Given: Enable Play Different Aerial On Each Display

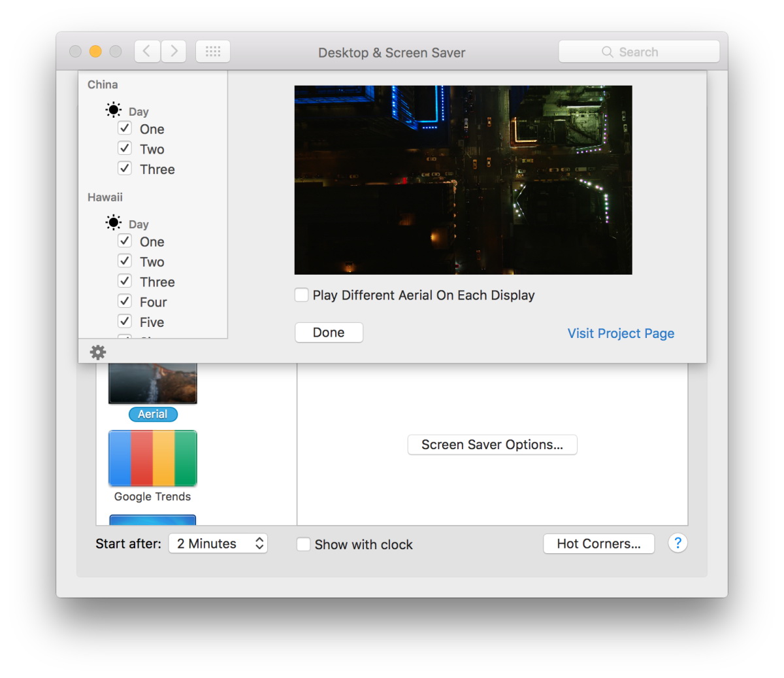Looking at the screenshot, I should [302, 295].
